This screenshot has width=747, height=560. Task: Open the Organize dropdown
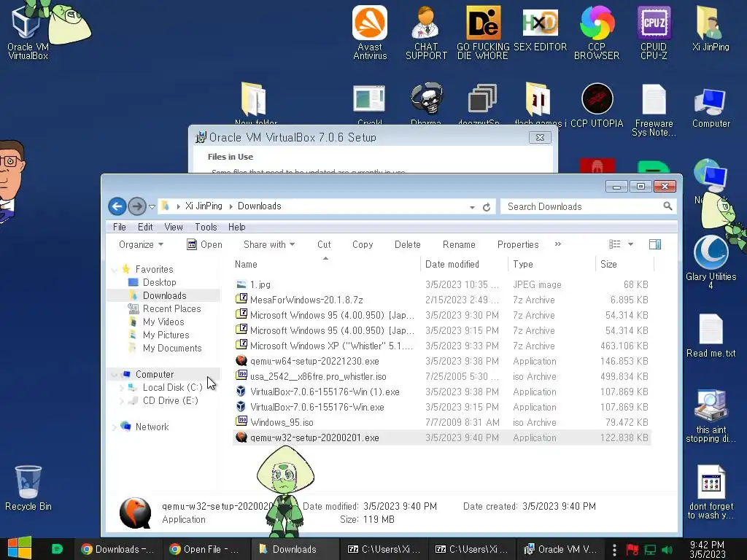click(141, 244)
